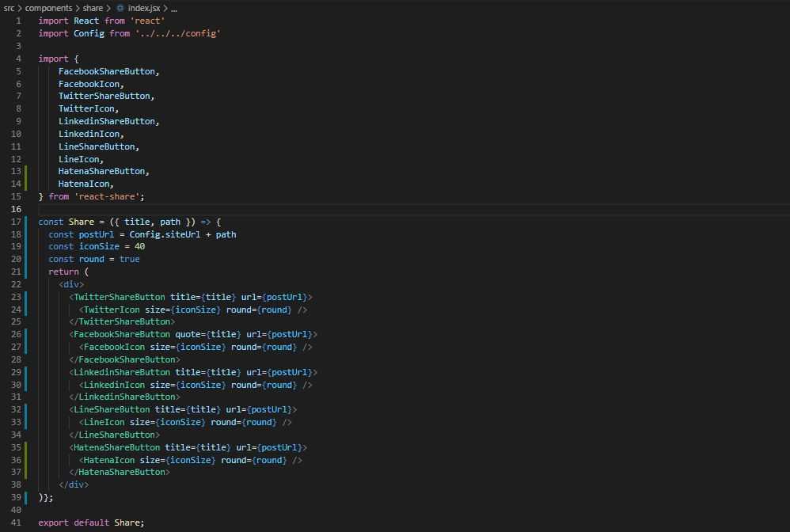Click the 'postUrl' variable on line 18

point(97,234)
